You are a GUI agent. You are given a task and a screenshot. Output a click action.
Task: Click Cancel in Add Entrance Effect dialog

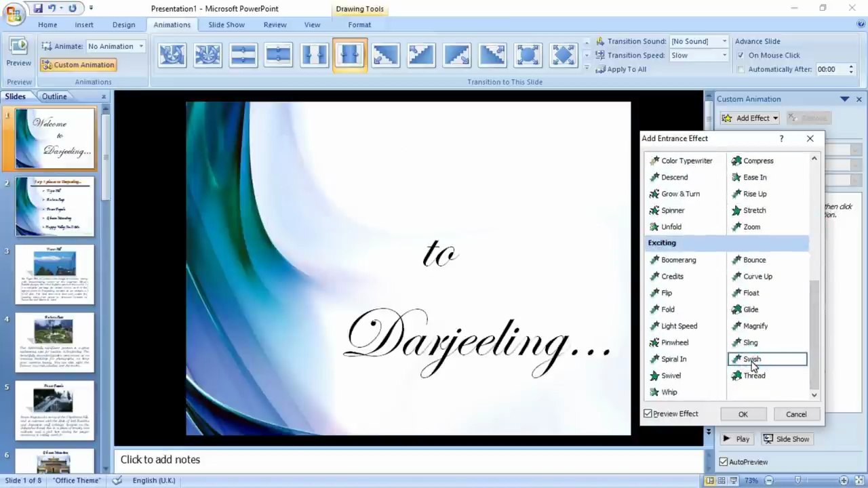pyautogui.click(x=796, y=414)
